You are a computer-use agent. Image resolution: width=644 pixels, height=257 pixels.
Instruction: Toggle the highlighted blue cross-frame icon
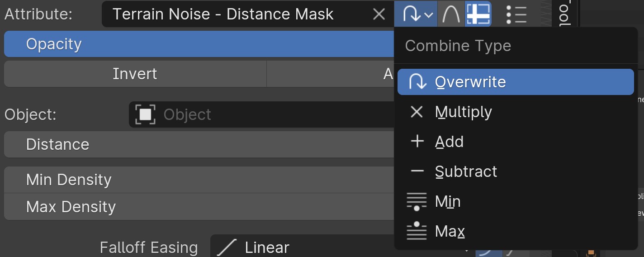[478, 14]
